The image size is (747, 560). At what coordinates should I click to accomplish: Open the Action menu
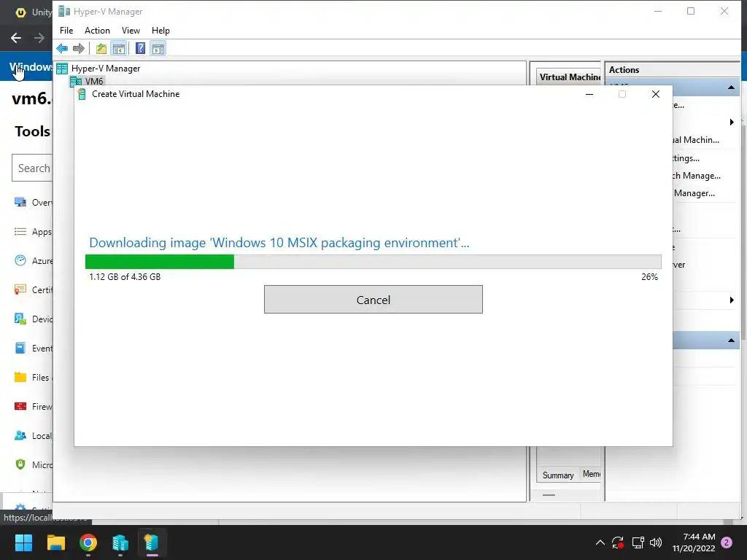point(97,31)
